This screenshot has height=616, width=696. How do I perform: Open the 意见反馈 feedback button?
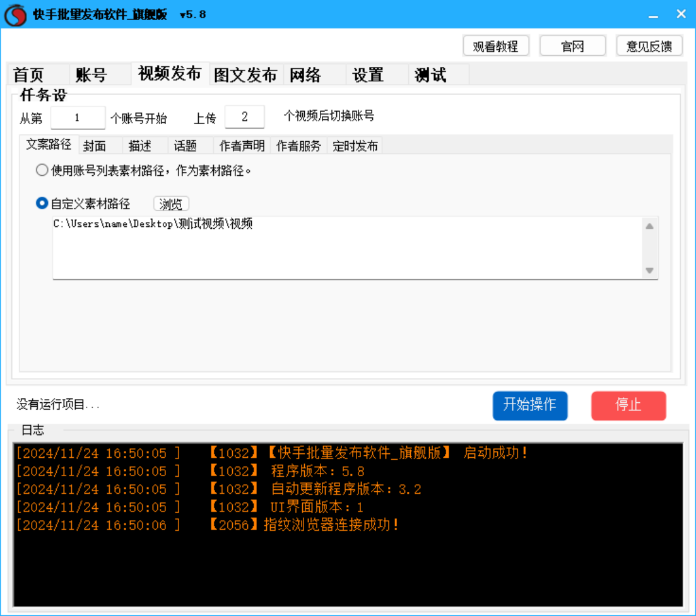(x=649, y=46)
